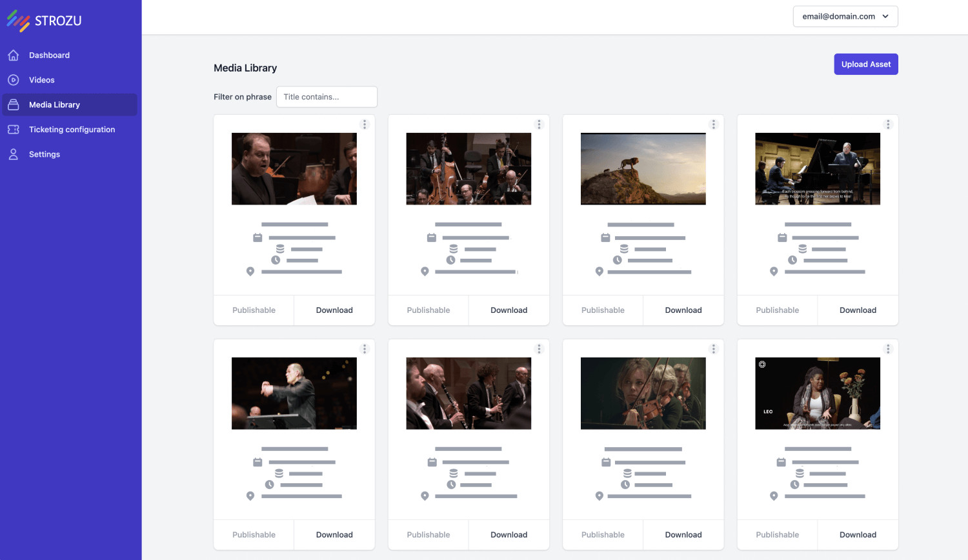The image size is (968, 560).
Task: Select the pianist and singer thumbnail
Action: click(x=817, y=169)
